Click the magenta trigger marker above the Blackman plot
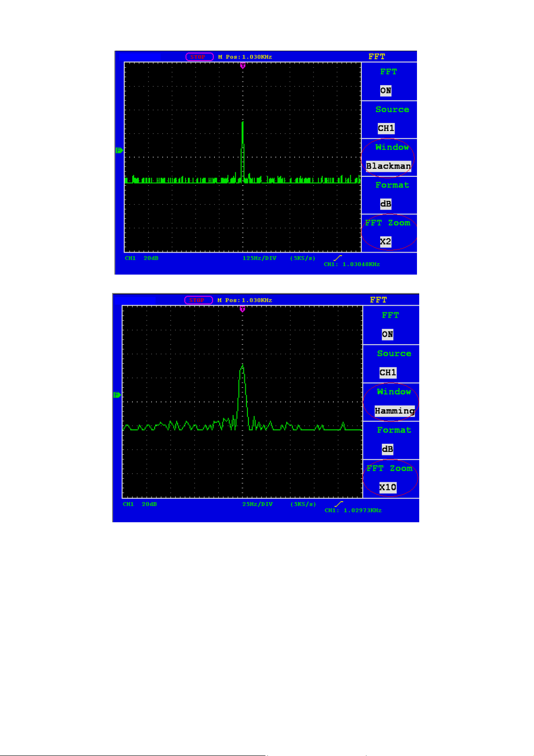 (243, 66)
